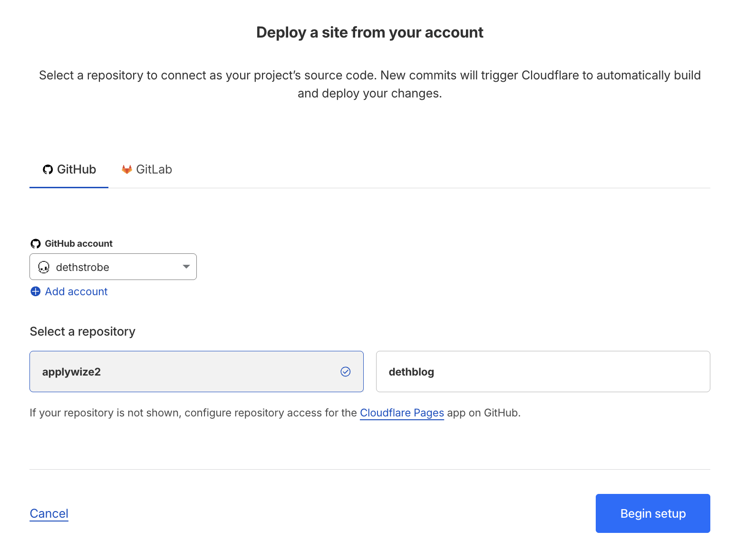This screenshot has width=736, height=560.
Task: Click the plus icon beside Add account
Action: point(36,291)
